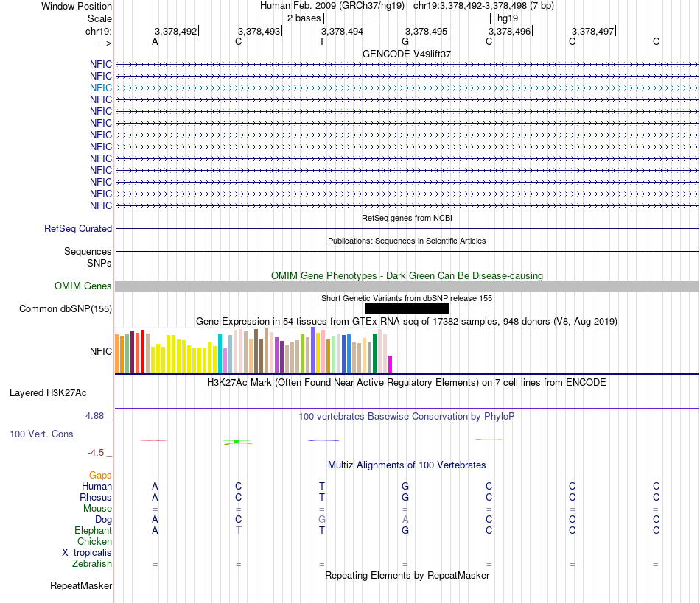Select the Zebrafish alignment row label
Screen dimensions: 700x603
[x=92, y=564]
